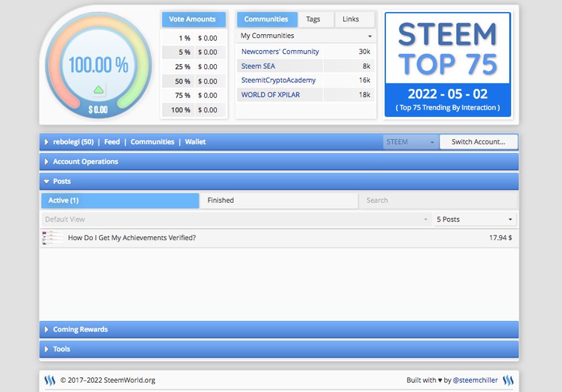Switch to the Tags tab

315,19
